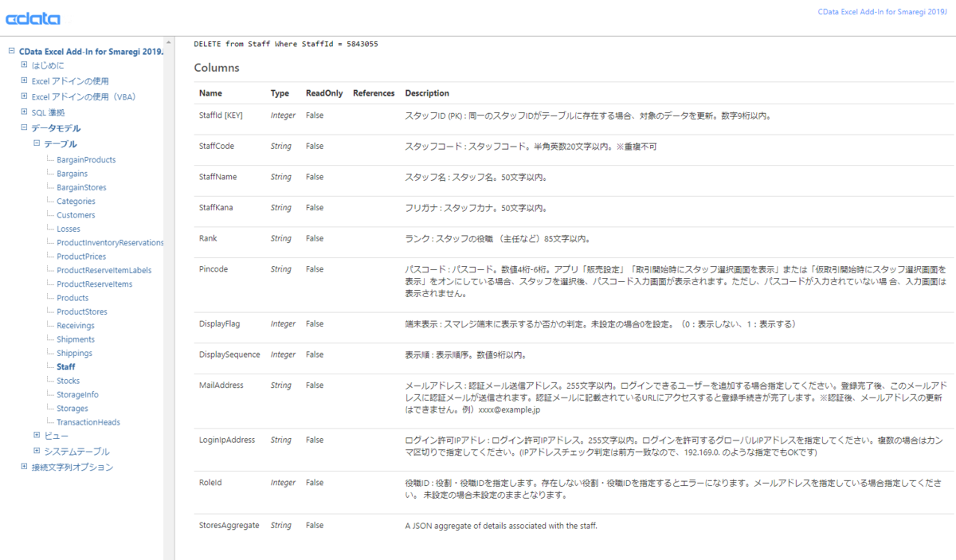The width and height of the screenshot is (956, 560).
Task: Expand the Excel アドインの使用（VBA）node
Action: click(24, 96)
